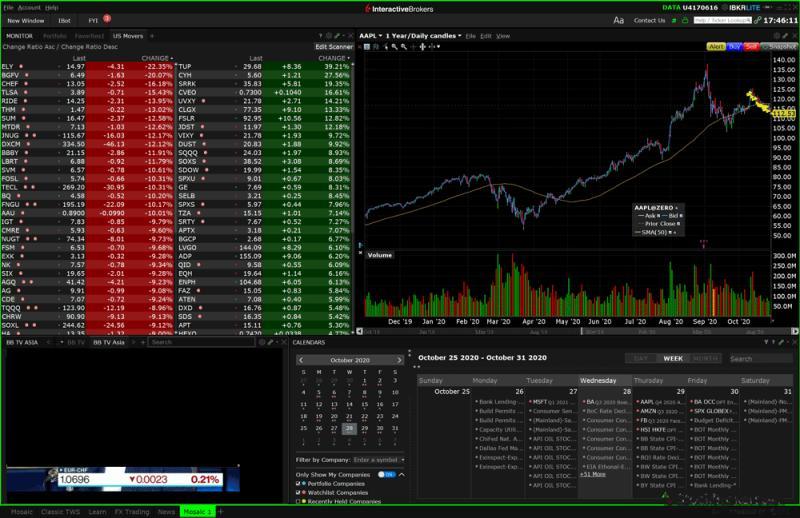Select the FSLR ticker row
The height and width of the screenshot is (518, 800).
pos(264,118)
